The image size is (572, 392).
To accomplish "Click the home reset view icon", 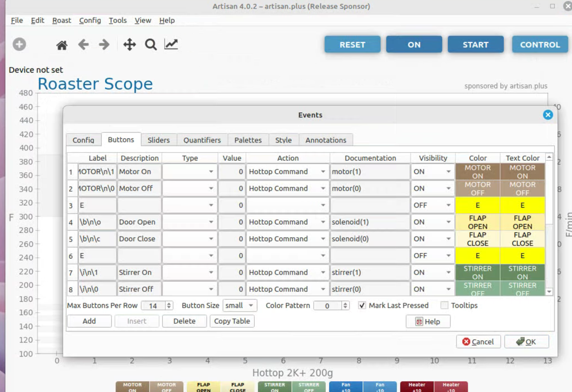I will tap(62, 45).
